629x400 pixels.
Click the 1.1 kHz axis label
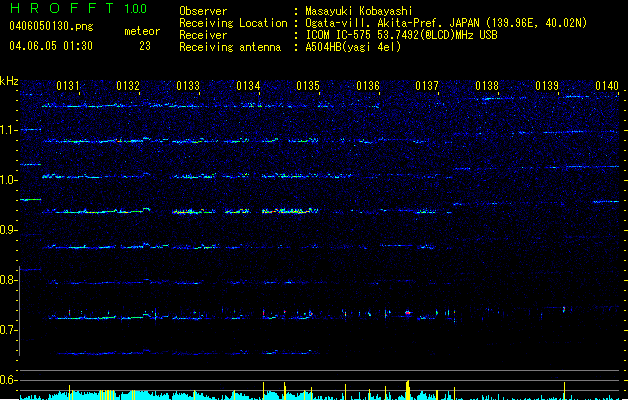pyautogui.click(x=8, y=130)
